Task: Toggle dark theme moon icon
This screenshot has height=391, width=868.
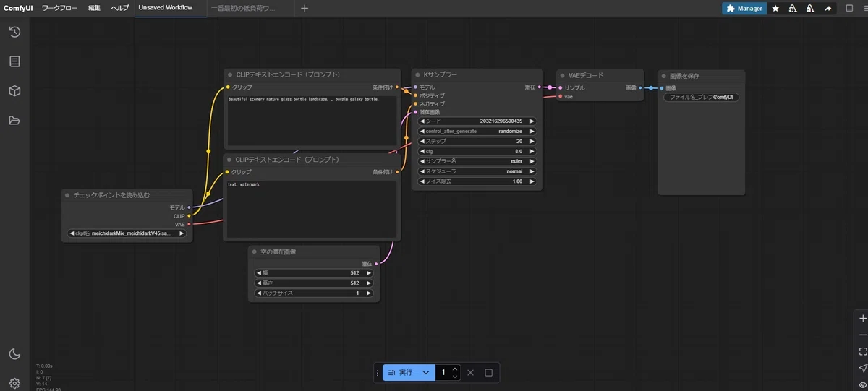Action: pyautogui.click(x=14, y=353)
